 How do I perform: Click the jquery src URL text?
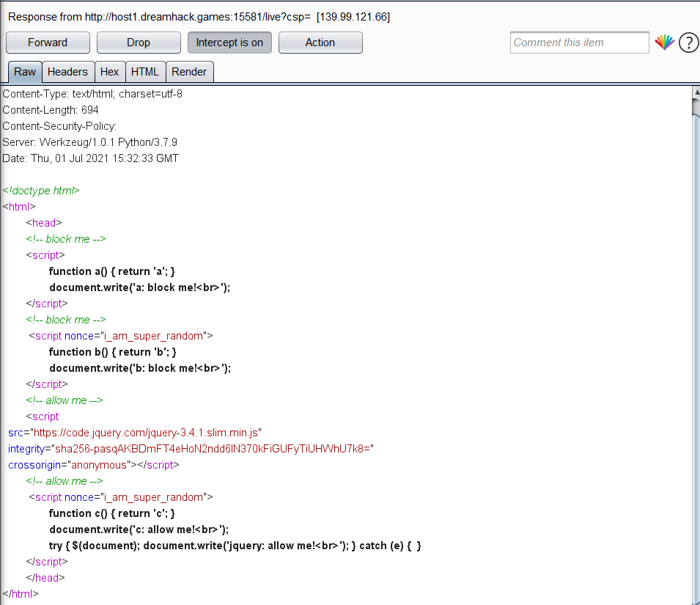pyautogui.click(x=146, y=433)
